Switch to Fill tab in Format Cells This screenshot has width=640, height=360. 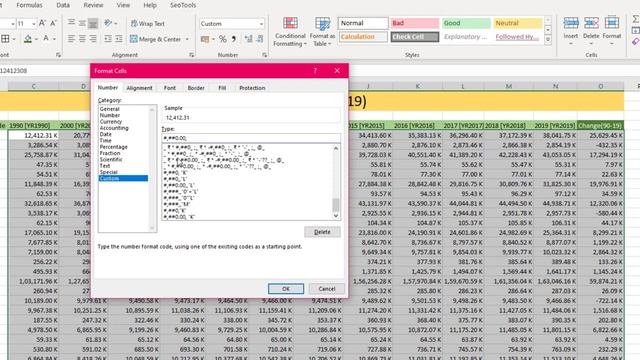tap(222, 88)
